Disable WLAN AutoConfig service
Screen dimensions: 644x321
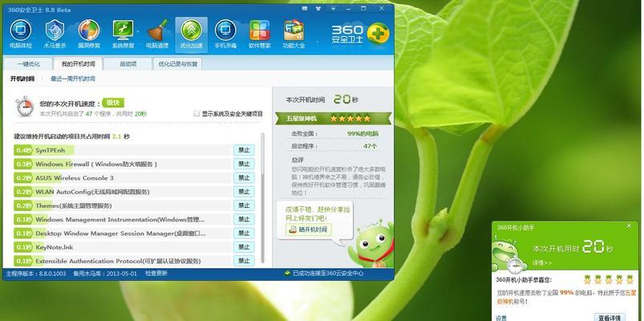click(244, 192)
